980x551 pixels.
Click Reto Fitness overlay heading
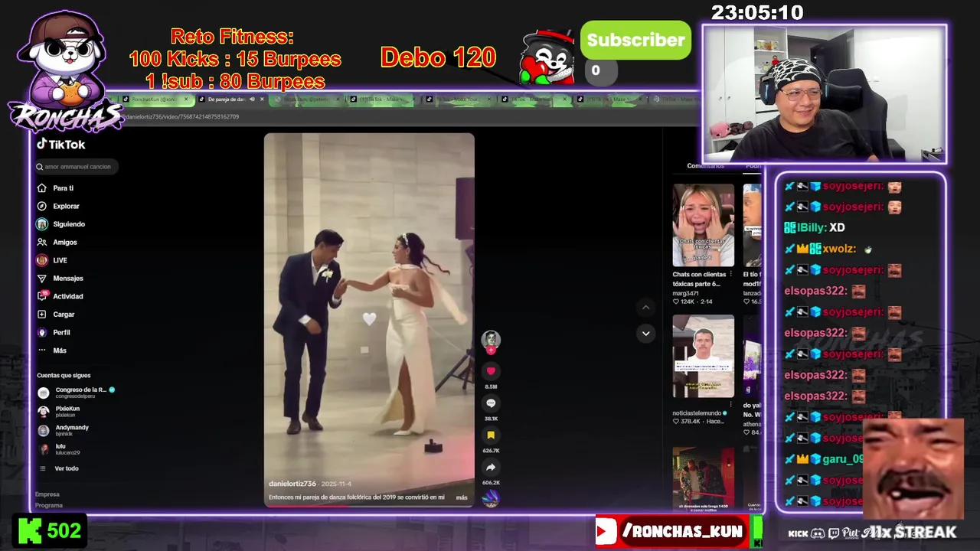click(x=232, y=37)
